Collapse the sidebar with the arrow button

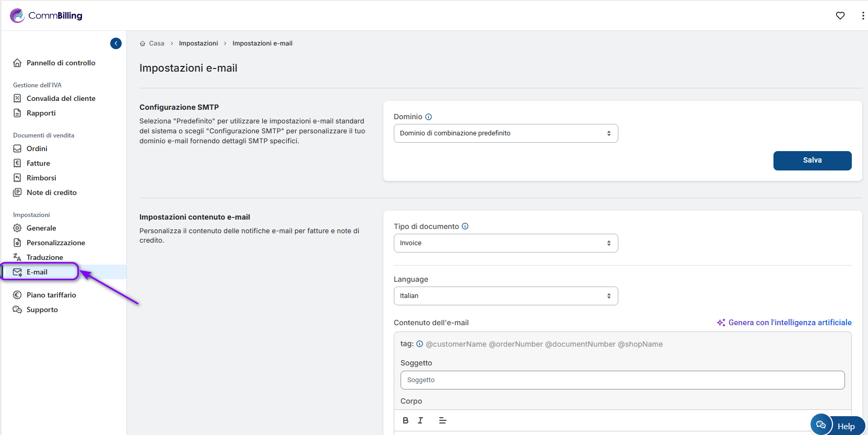point(116,43)
